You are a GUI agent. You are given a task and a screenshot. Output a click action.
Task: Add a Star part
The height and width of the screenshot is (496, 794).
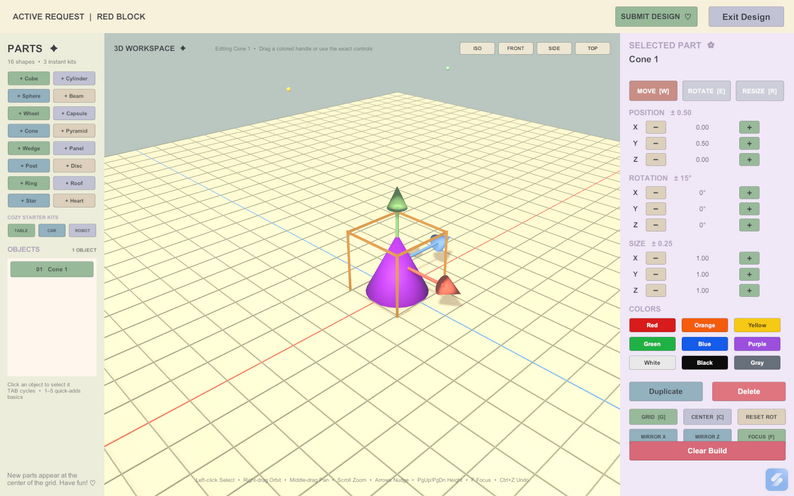pos(29,200)
